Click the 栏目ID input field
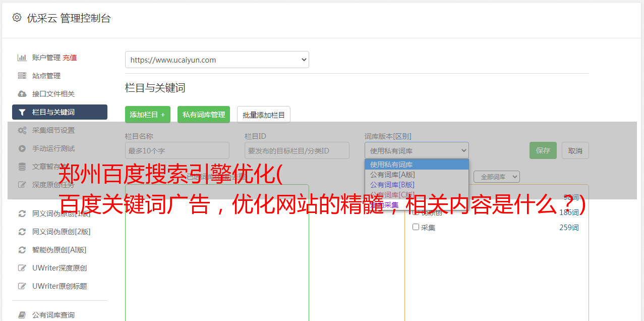The height and width of the screenshot is (321, 644). [297, 150]
